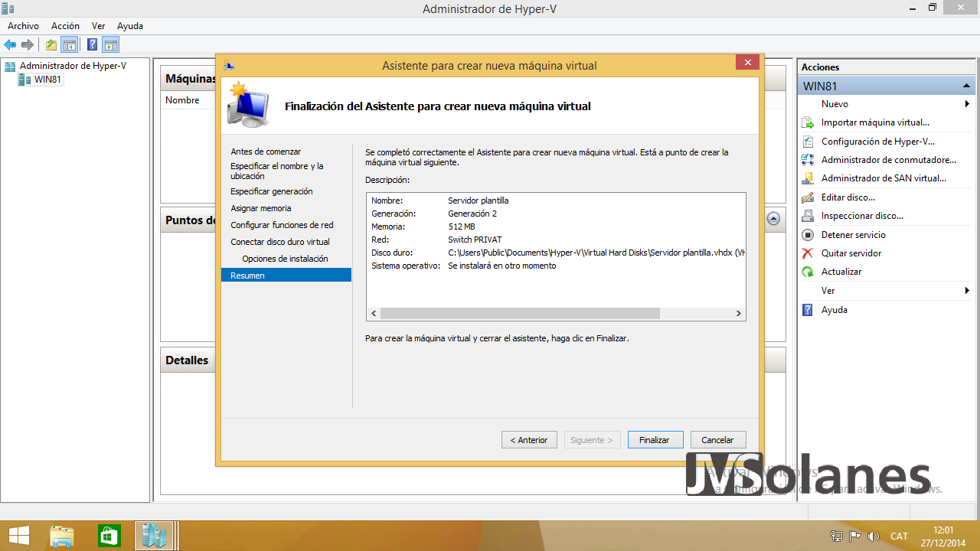Viewport: 980px width, 551px height.
Task: Click the green Actualizar refresh icon
Action: (808, 272)
